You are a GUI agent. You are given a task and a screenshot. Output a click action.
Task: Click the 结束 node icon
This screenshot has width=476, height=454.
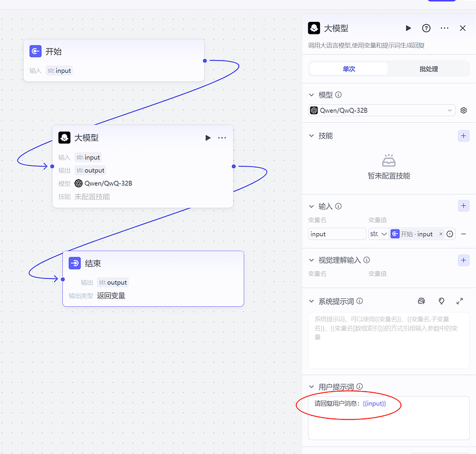pyautogui.click(x=74, y=263)
